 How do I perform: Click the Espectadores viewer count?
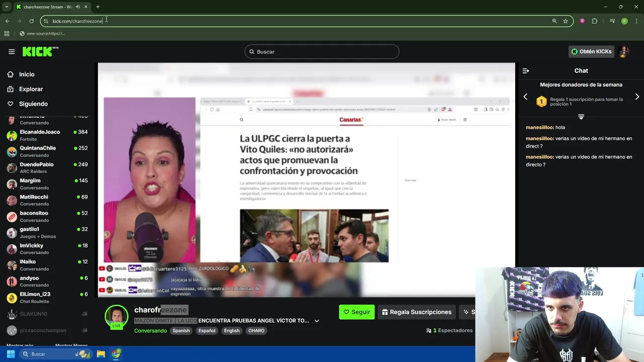click(x=449, y=330)
